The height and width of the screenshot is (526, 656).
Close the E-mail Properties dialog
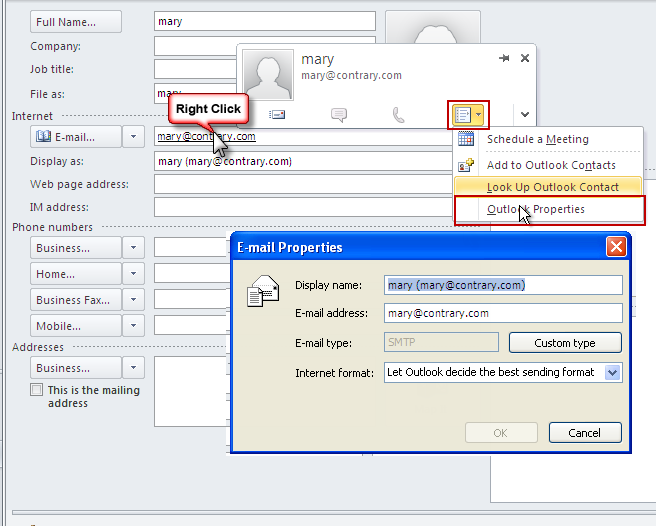pyautogui.click(x=616, y=247)
